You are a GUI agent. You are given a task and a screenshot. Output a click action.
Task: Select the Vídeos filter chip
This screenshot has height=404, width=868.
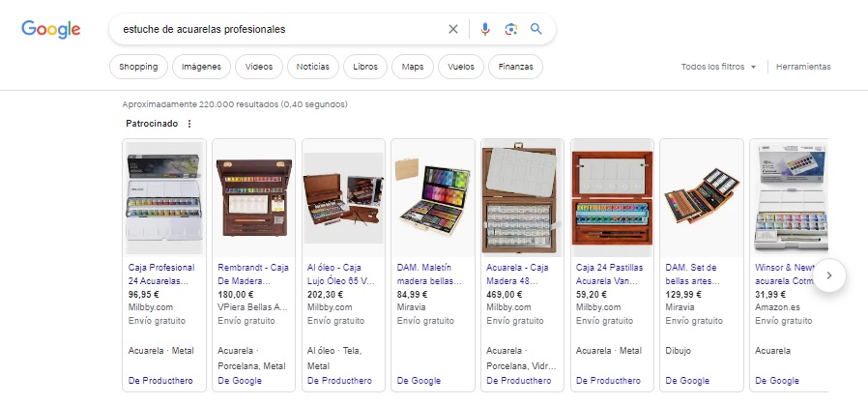pyautogui.click(x=259, y=67)
